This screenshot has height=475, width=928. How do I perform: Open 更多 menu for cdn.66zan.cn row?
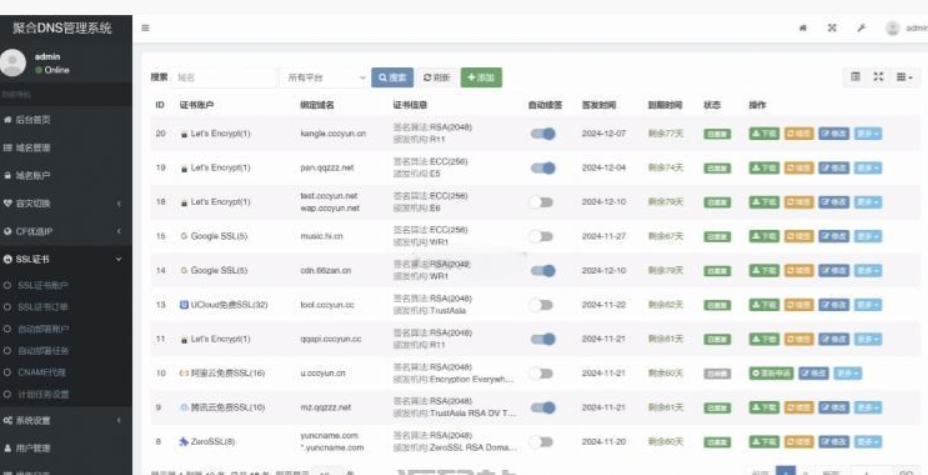868,271
